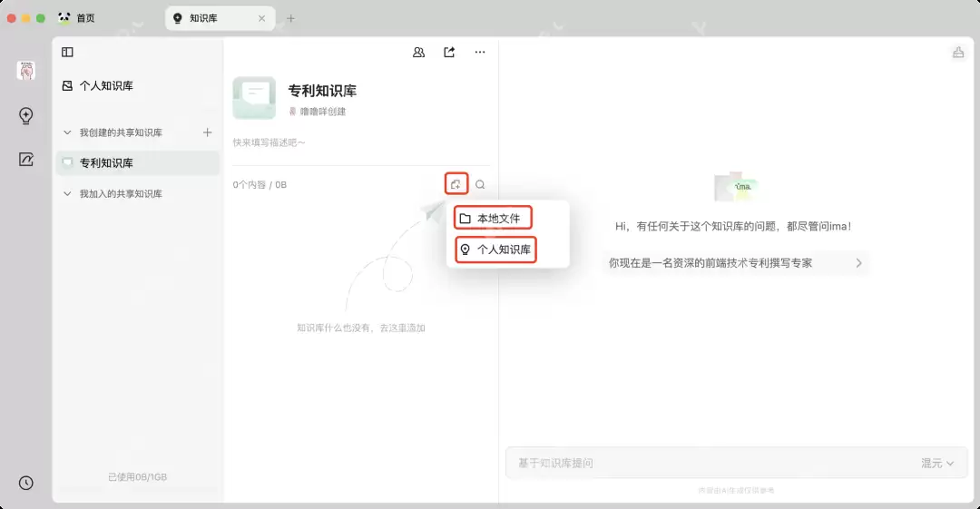The image size is (980, 509).
Task: Click the suggested prompt 你现在是一名资深的前端技术专利撰写专家
Action: coord(735,263)
